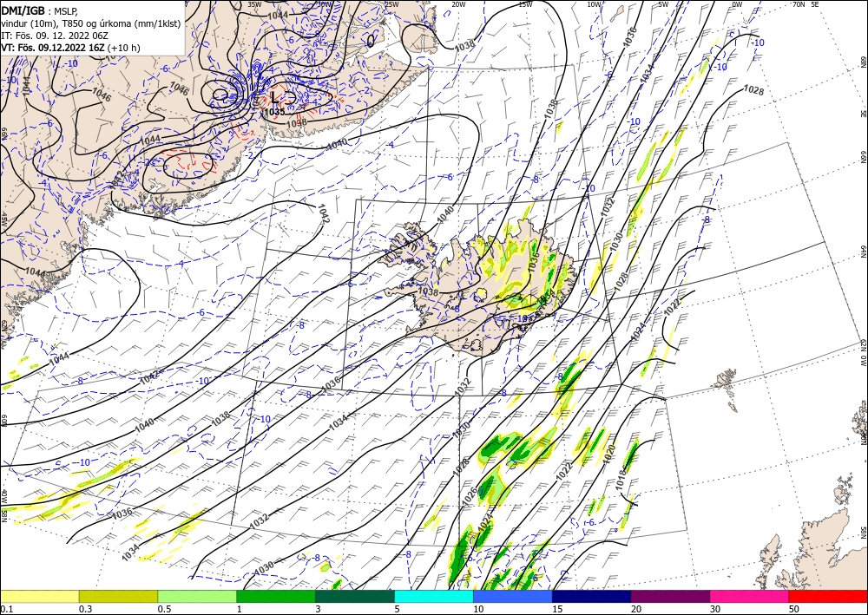Click the purple 20 mm legend swatch
Screen dimensions: 868x615
click(x=670, y=596)
